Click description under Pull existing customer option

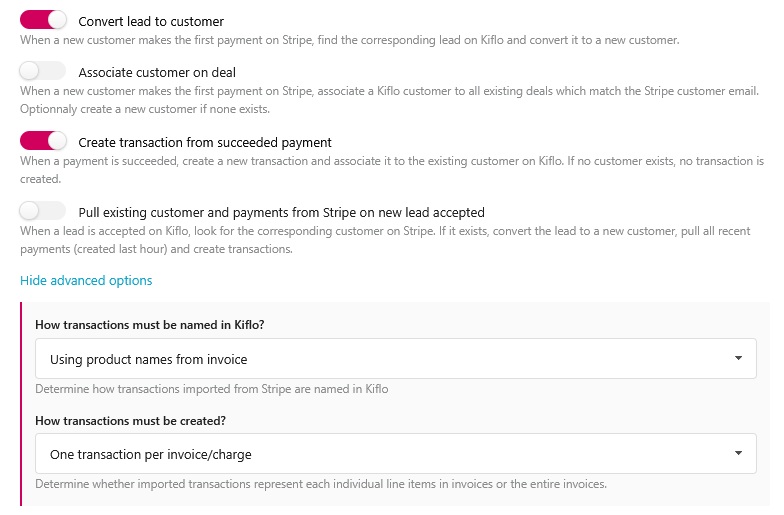click(392, 239)
